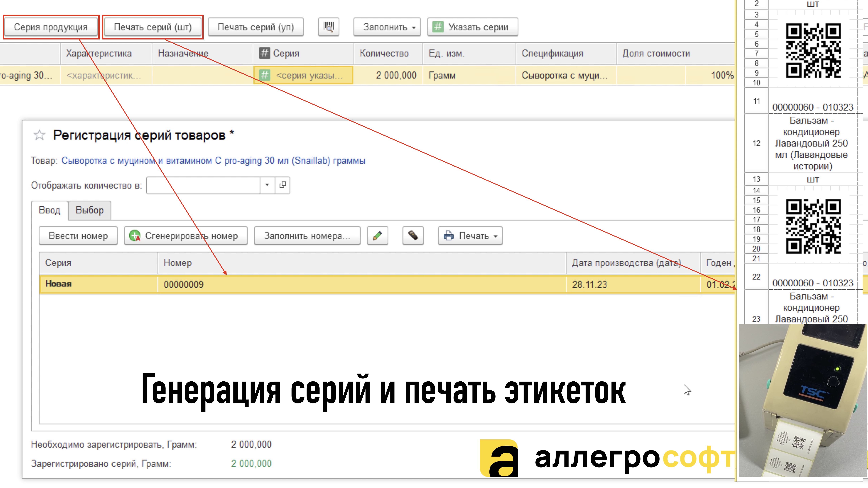Expand the Отображать количество dropdown arrow
The image size is (868, 488).
[267, 185]
